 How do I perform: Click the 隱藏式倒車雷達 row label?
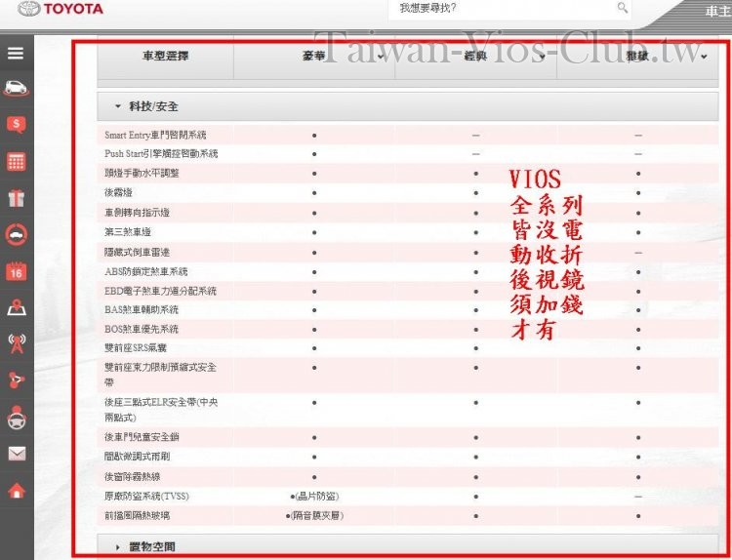click(x=137, y=252)
